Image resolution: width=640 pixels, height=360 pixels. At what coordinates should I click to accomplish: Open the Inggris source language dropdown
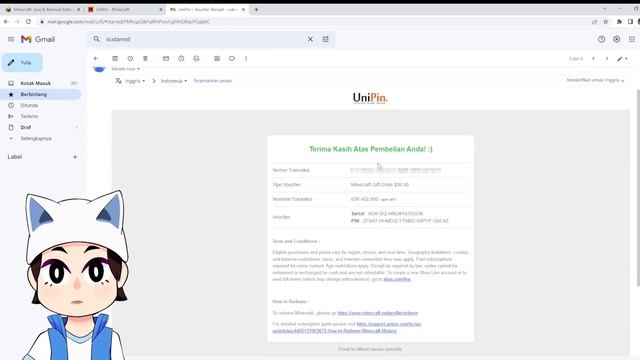pyautogui.click(x=135, y=81)
